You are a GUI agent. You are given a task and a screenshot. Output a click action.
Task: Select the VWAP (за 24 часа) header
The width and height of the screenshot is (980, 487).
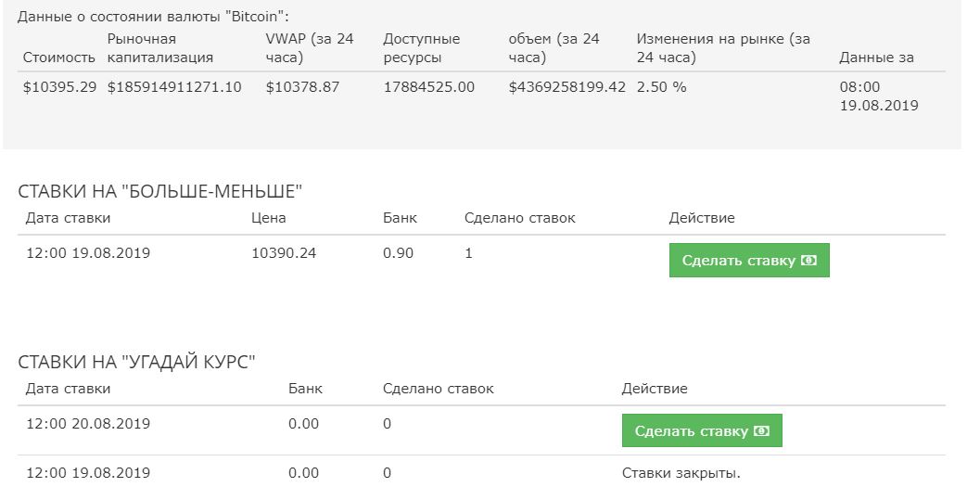coord(308,48)
